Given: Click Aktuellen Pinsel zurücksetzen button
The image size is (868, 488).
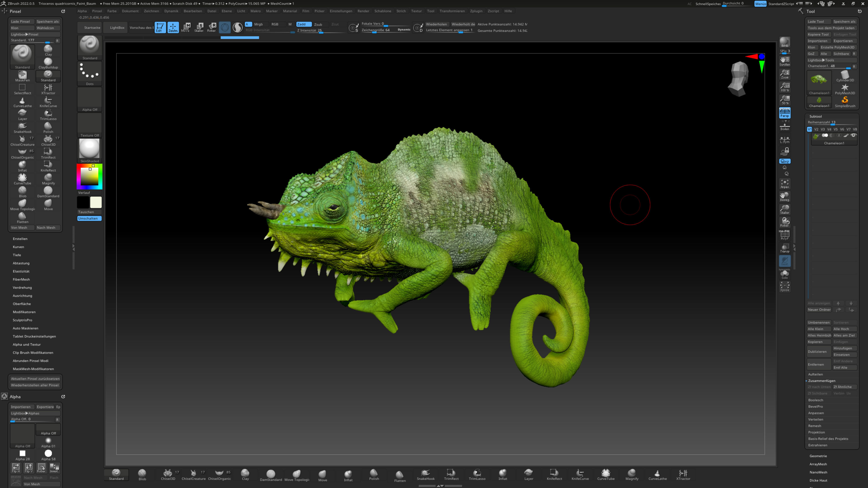Looking at the screenshot, I should [x=35, y=379].
